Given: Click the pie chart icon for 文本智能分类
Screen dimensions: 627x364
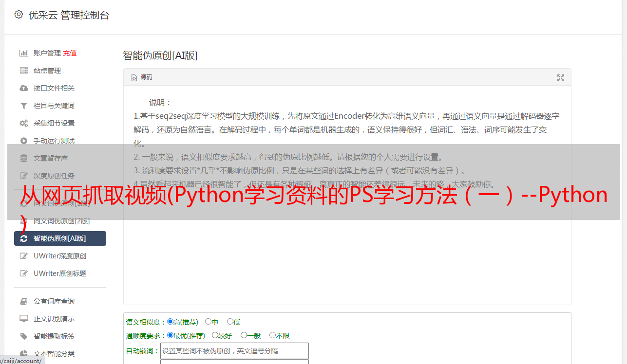Looking at the screenshot, I should (x=23, y=354).
